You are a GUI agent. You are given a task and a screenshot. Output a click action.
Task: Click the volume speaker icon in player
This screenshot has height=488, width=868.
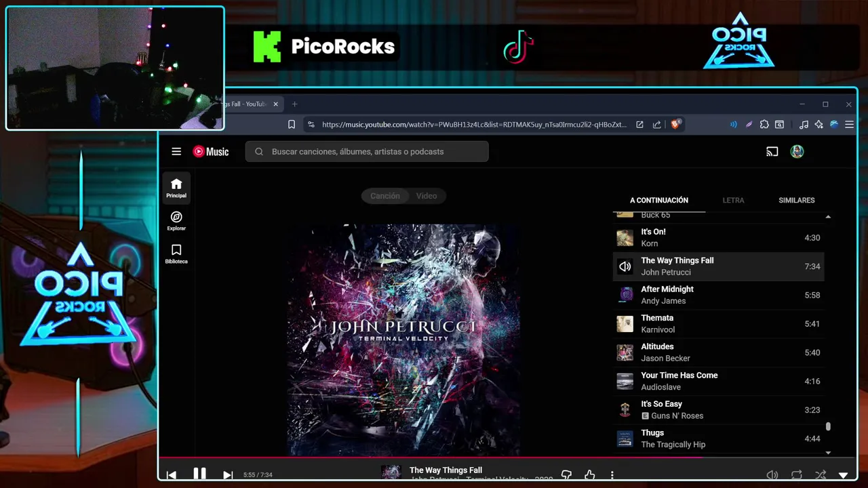772,475
